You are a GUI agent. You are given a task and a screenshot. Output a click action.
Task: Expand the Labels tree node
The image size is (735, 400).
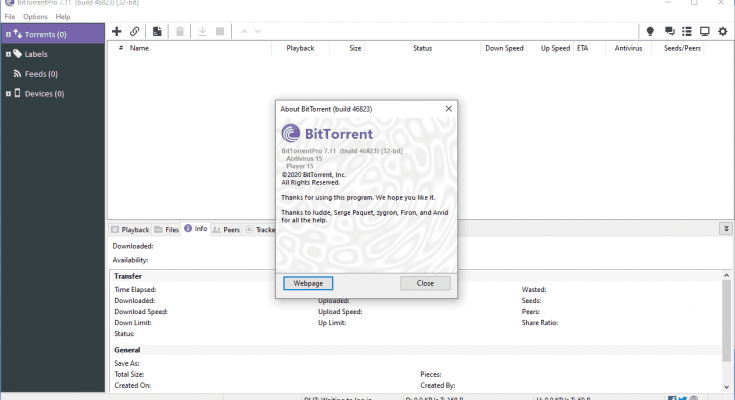8,54
